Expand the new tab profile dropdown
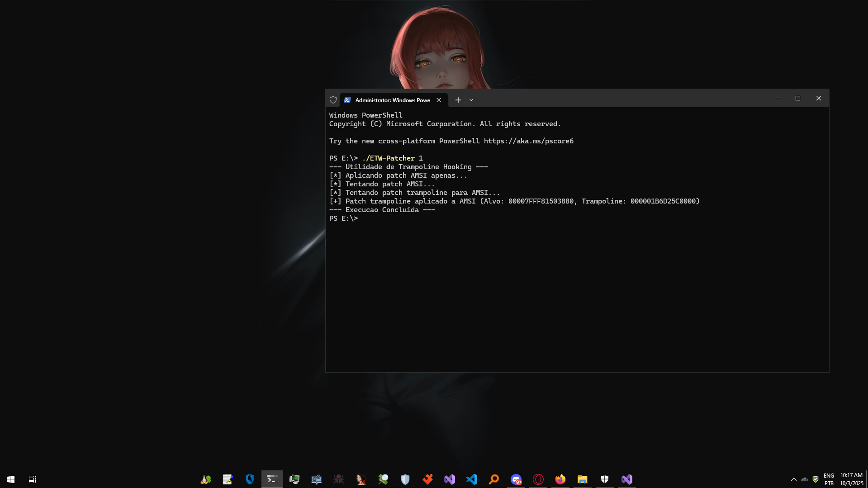Viewport: 868px width, 488px height. (x=471, y=100)
